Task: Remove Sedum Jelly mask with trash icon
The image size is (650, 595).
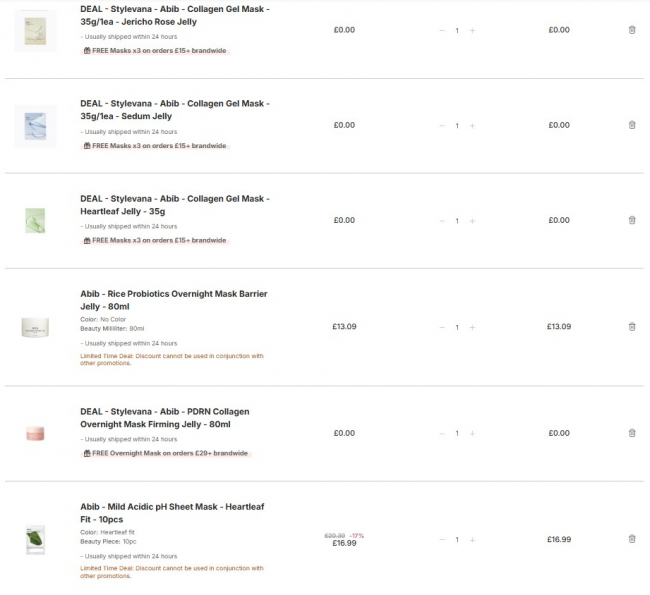Action: tap(631, 125)
